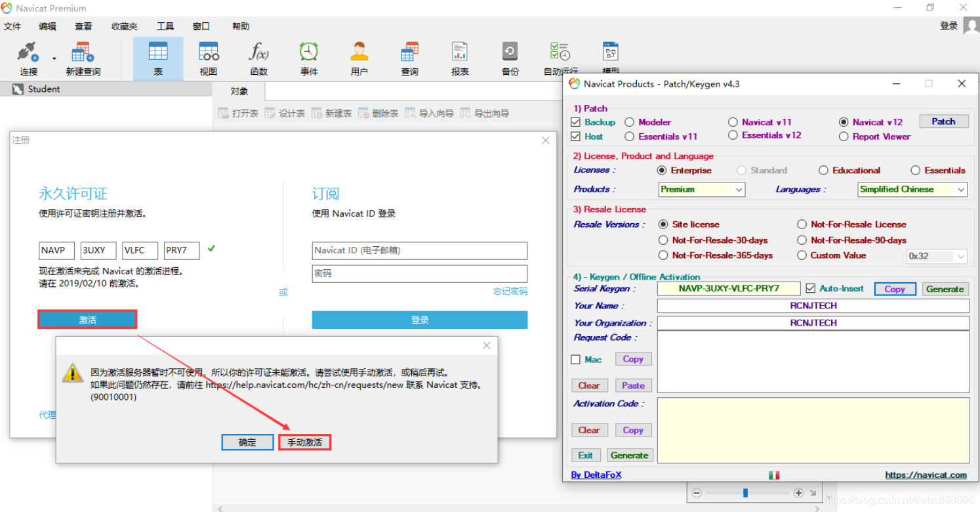Close the 注册 registration dialog
980x512 pixels.
click(545, 140)
